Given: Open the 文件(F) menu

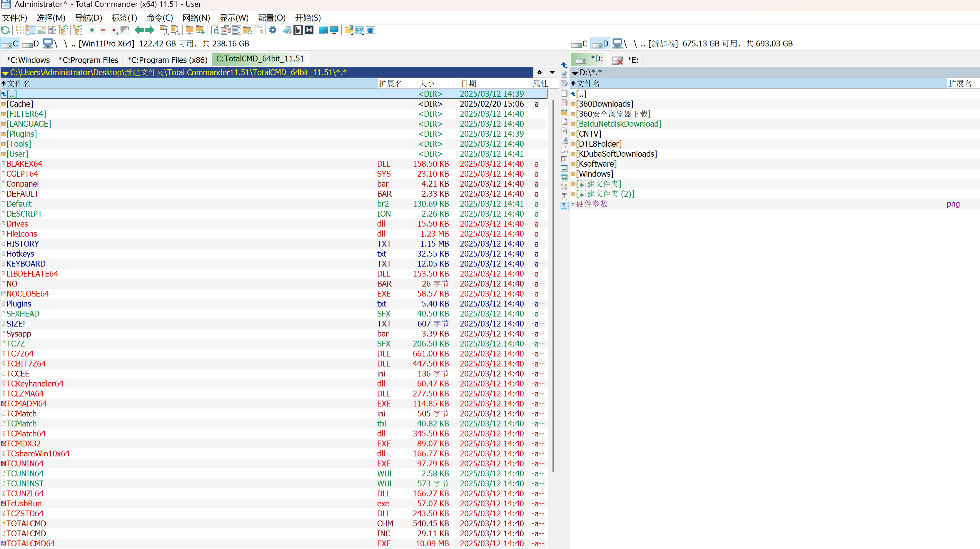Looking at the screenshot, I should pyautogui.click(x=15, y=18).
